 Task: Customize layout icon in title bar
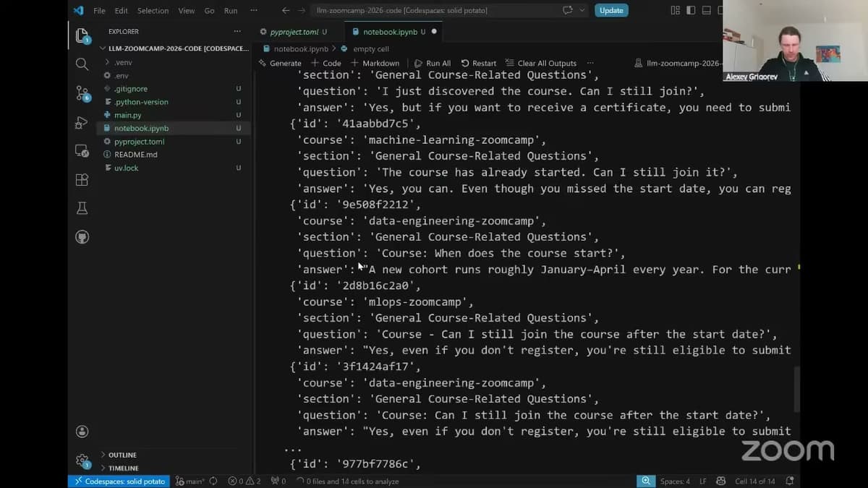pyautogui.click(x=675, y=10)
